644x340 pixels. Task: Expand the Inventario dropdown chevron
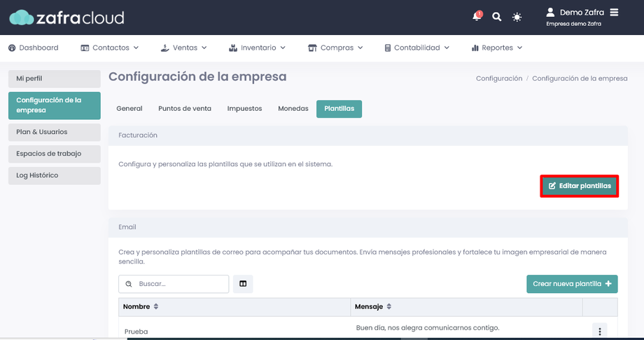pos(283,48)
